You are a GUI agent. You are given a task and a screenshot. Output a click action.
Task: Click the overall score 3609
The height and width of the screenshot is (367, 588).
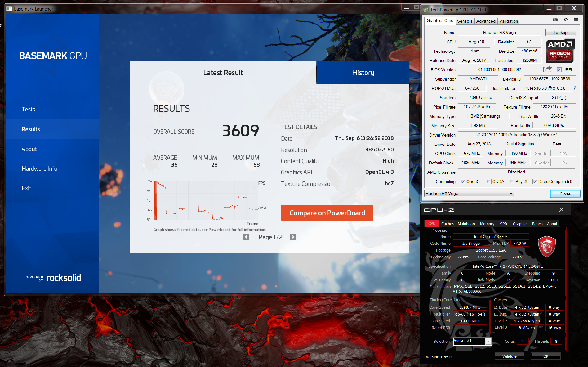tap(240, 131)
